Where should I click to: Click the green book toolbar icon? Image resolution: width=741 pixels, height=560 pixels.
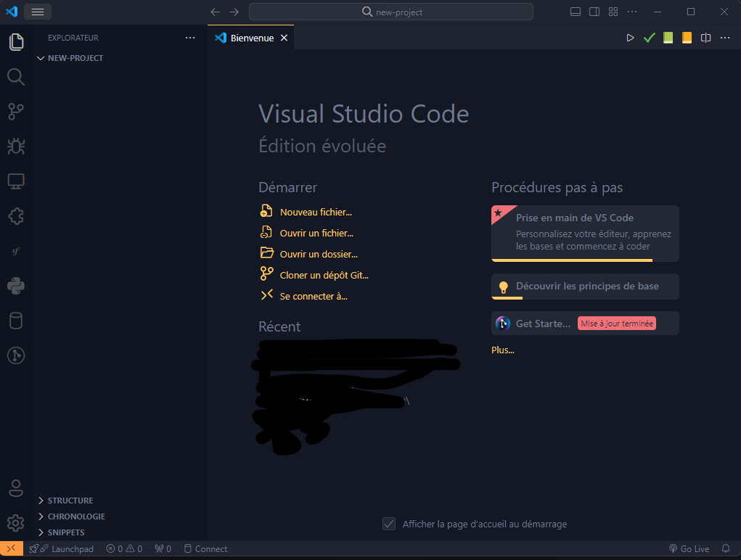[668, 38]
